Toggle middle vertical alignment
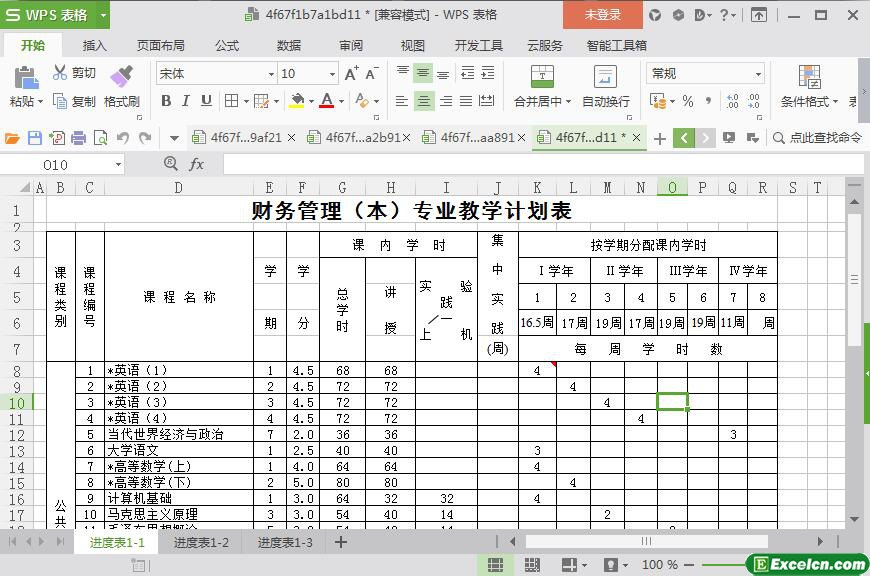This screenshot has width=870, height=576. (x=423, y=72)
